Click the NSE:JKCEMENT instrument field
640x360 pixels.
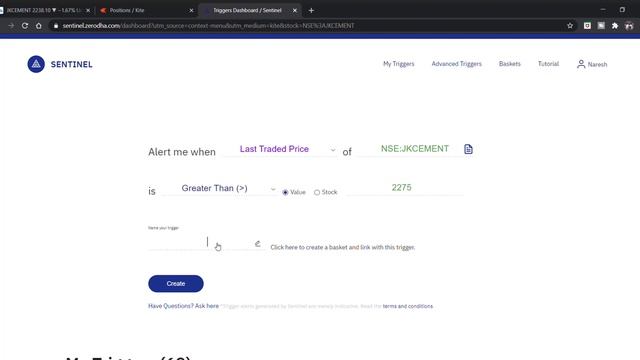410,149
